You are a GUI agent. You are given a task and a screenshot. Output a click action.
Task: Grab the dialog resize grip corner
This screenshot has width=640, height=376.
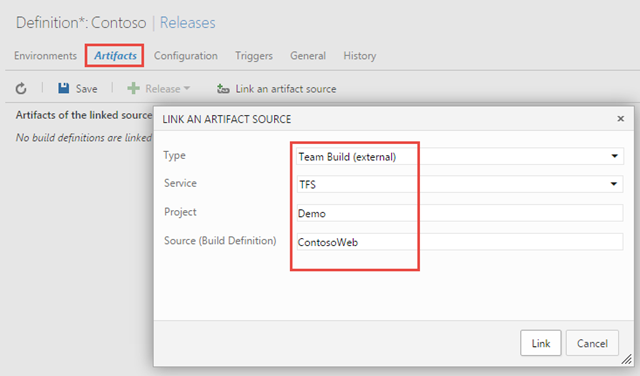tap(627, 359)
